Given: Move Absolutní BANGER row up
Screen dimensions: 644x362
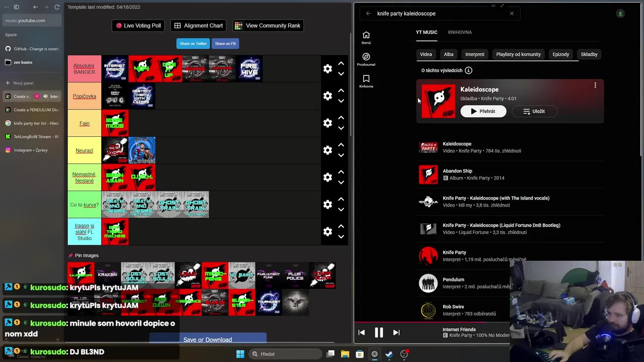Looking at the screenshot, I should [341, 63].
